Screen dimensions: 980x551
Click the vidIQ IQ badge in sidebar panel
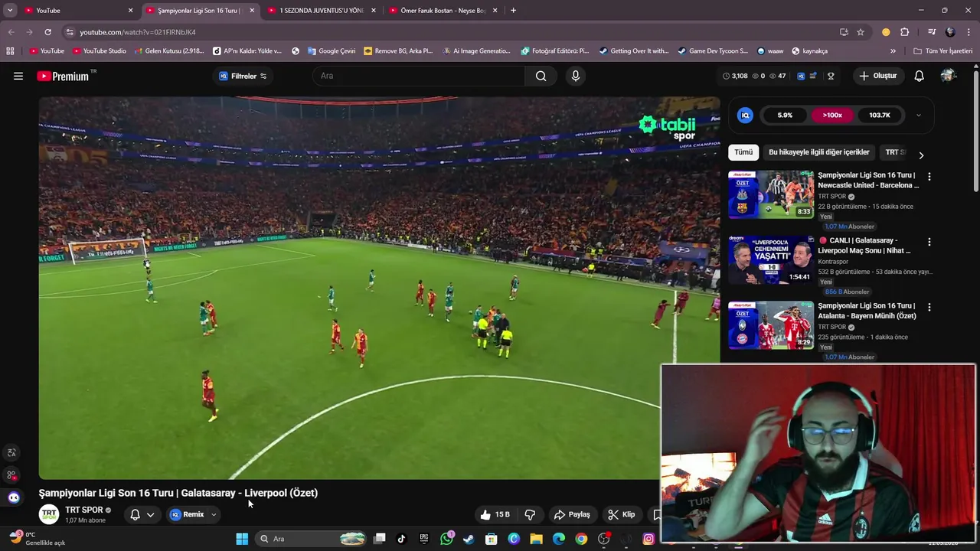click(x=745, y=116)
